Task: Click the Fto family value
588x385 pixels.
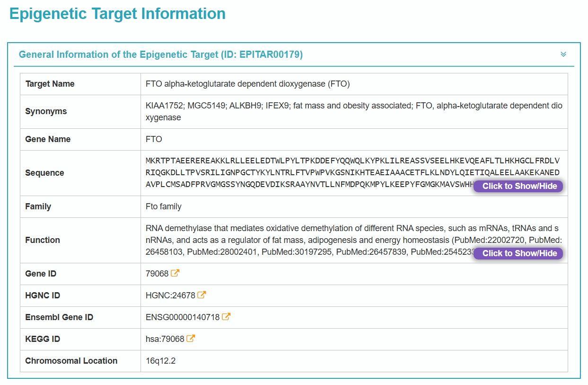Action: click(x=163, y=206)
